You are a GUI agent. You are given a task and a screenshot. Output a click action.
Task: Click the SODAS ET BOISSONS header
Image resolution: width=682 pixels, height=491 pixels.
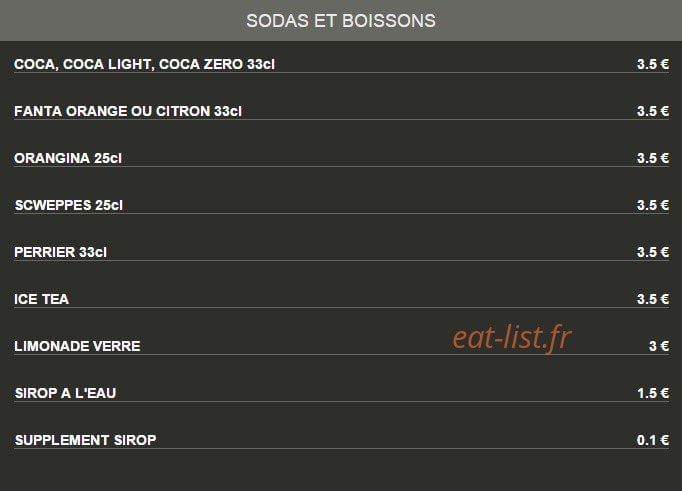tap(341, 20)
